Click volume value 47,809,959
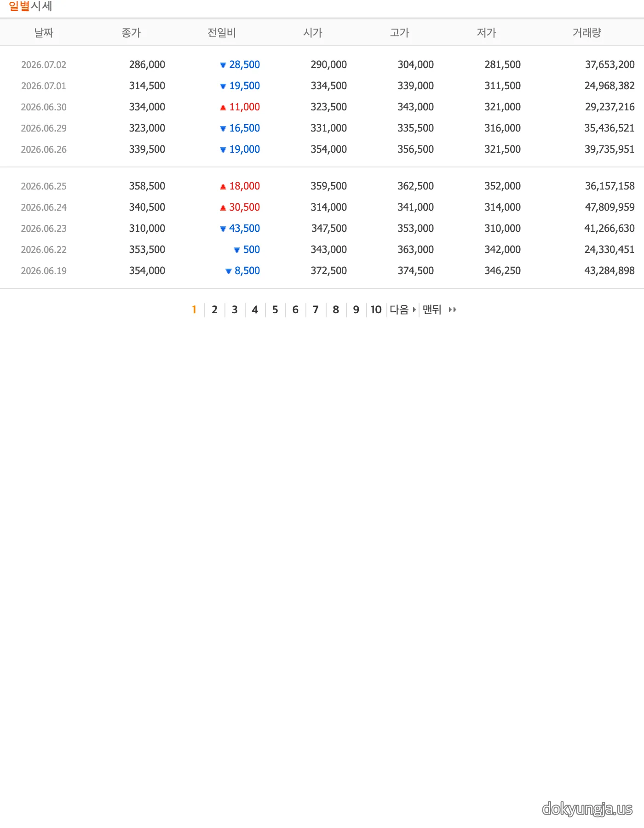644x828 pixels. coord(610,207)
